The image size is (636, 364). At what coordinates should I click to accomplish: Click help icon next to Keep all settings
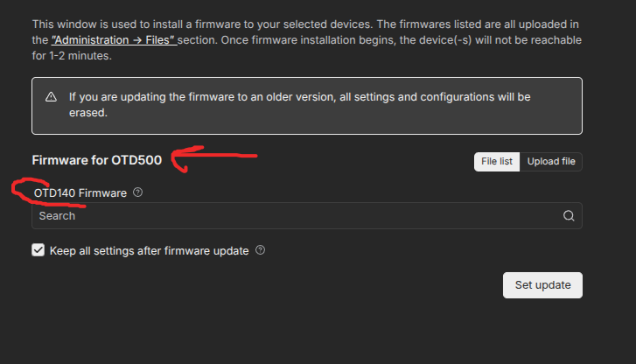[260, 251]
